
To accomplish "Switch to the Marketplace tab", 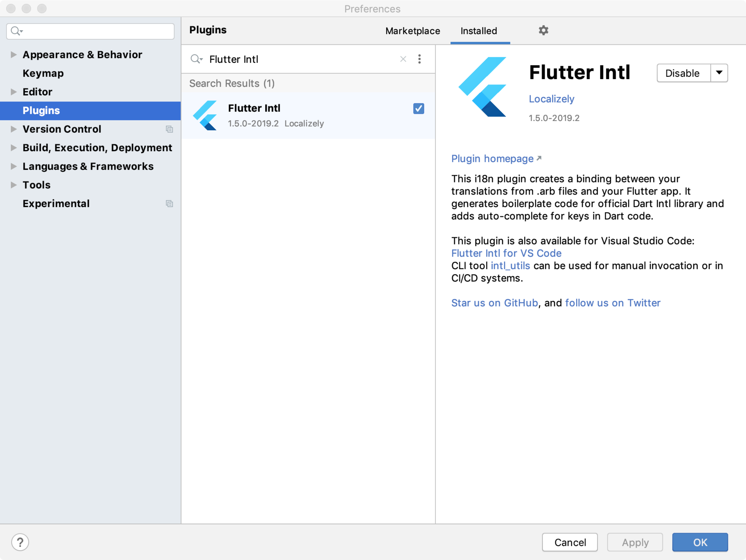I will 413,31.
